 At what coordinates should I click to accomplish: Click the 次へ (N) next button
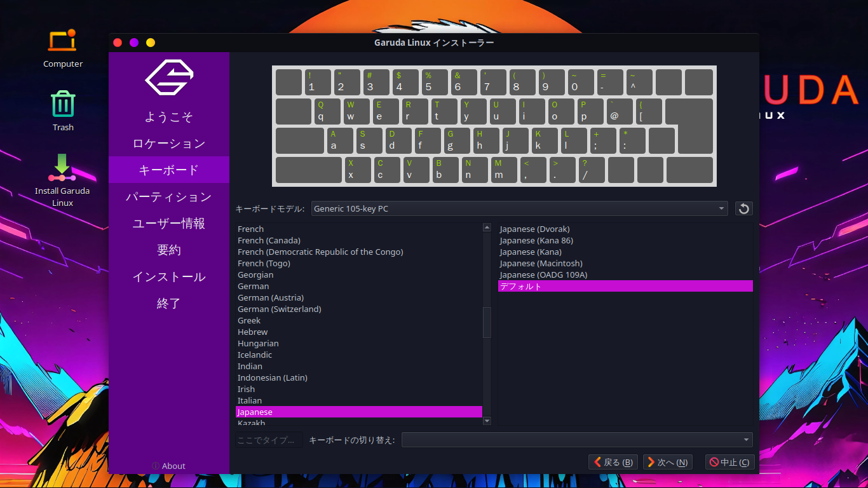pos(667,462)
